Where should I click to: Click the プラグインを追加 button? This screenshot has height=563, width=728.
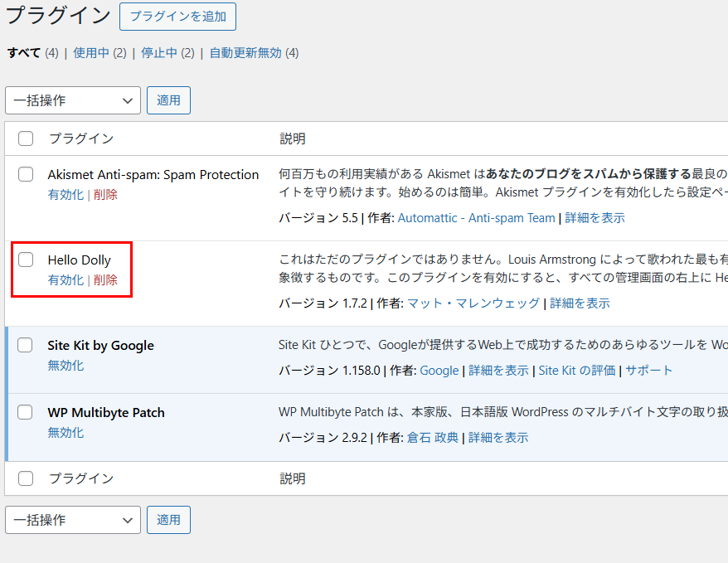[x=177, y=17]
